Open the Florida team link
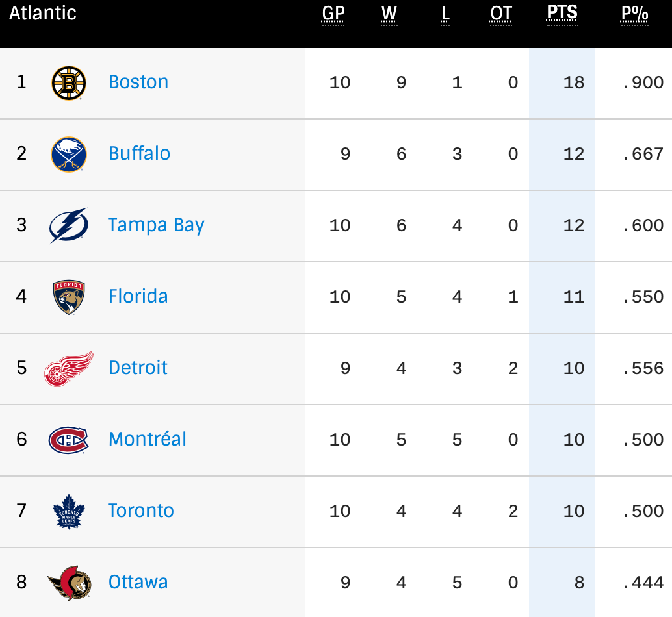This screenshot has height=617, width=672. click(138, 297)
